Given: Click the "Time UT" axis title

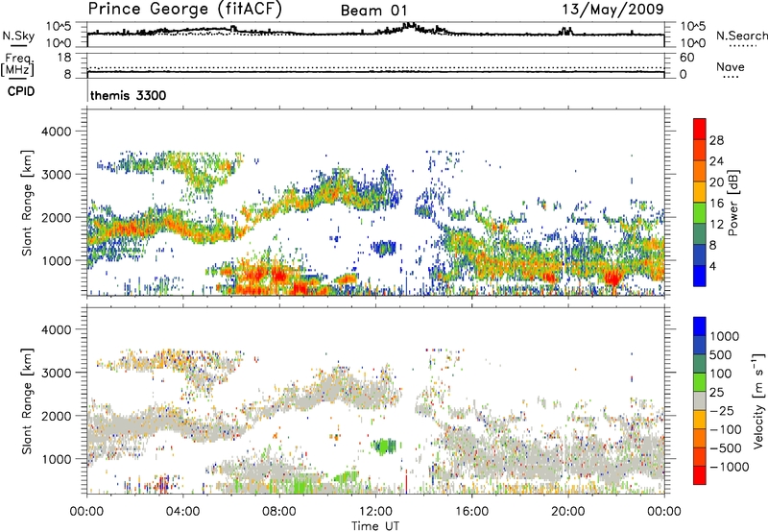Looking at the screenshot, I should (375, 526).
